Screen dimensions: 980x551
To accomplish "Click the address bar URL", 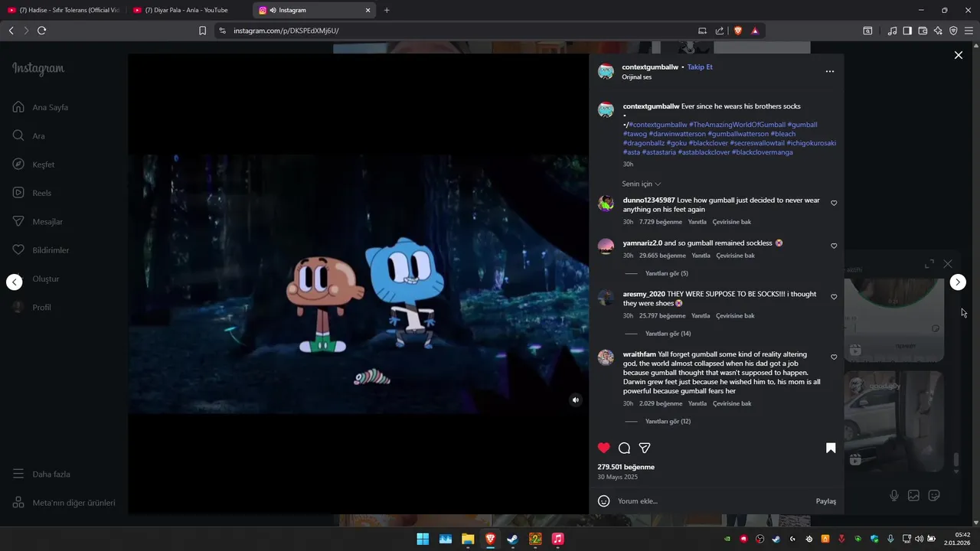I will pos(286,31).
